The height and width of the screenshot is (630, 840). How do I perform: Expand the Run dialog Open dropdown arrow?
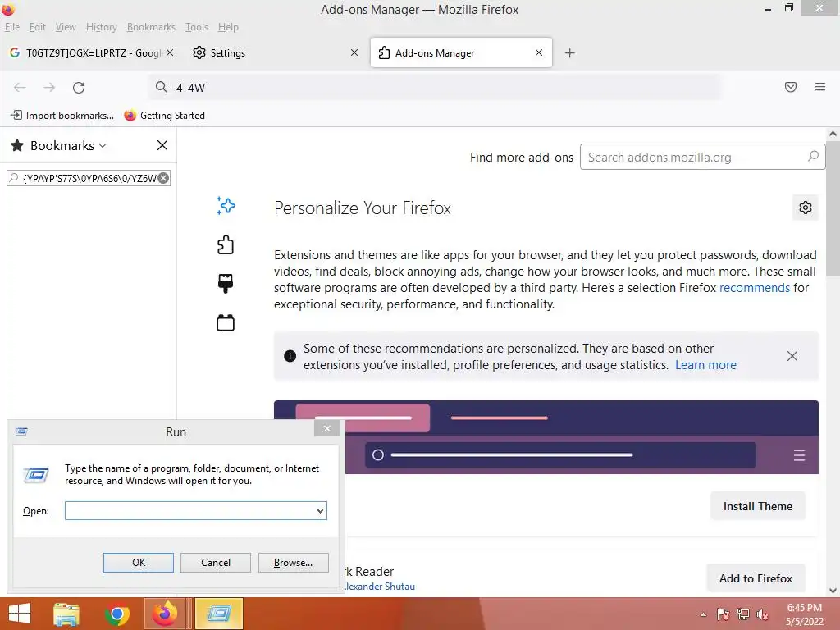(x=320, y=511)
